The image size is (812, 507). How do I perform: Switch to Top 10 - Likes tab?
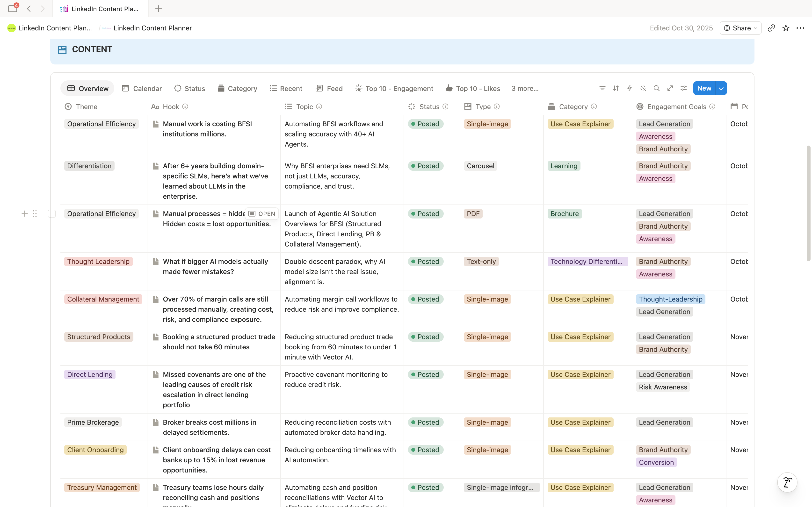tap(473, 89)
